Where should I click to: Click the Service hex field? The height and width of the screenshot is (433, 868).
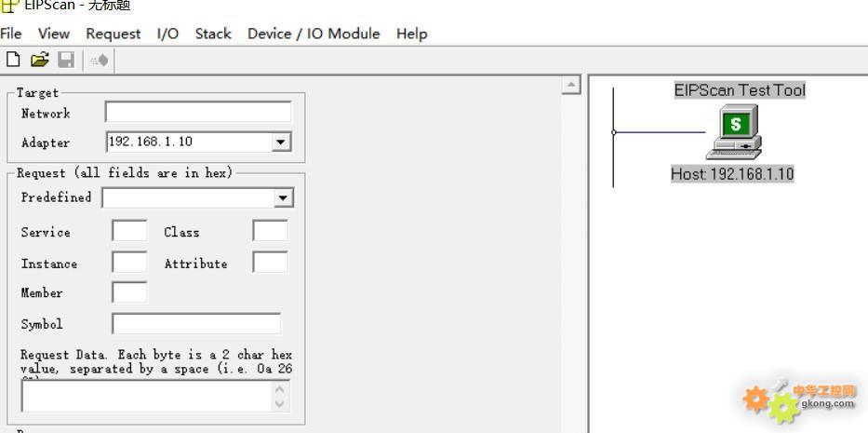(x=129, y=230)
